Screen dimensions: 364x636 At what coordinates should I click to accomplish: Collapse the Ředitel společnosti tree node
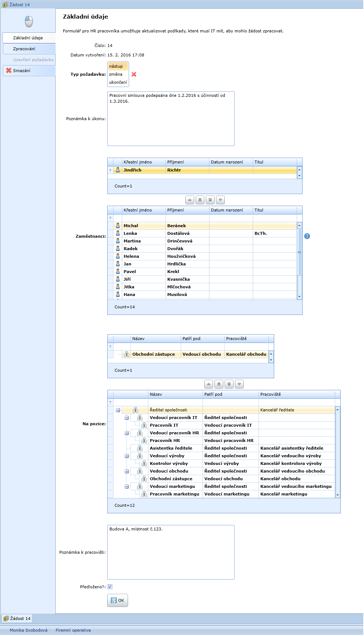point(118,410)
